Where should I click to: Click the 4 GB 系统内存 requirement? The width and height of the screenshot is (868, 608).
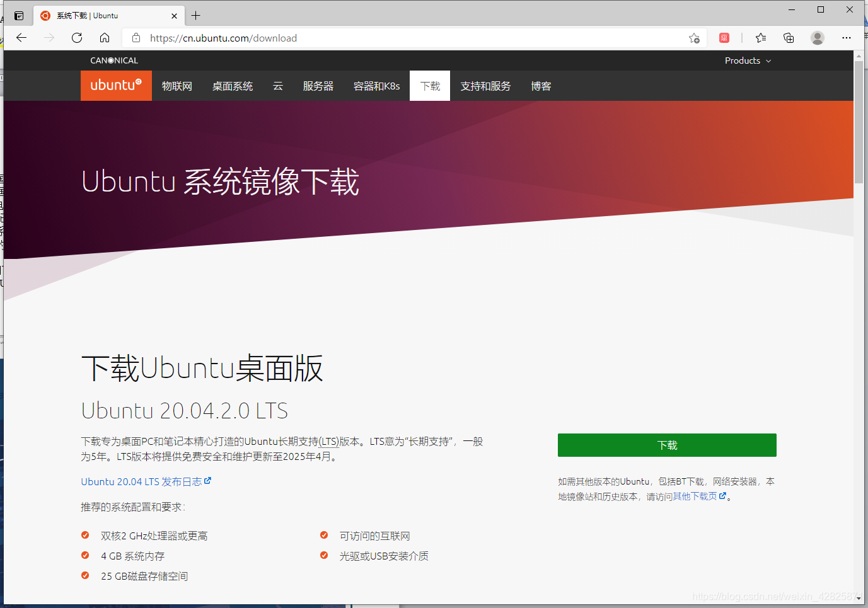(132, 556)
